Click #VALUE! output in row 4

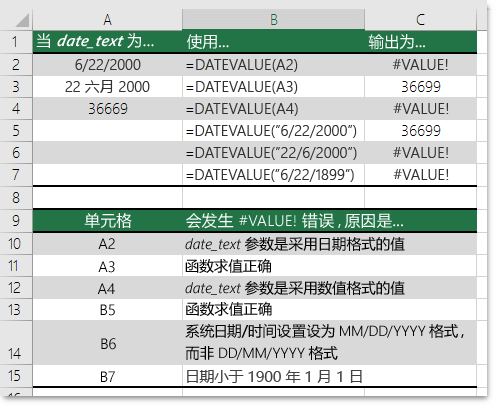point(421,109)
